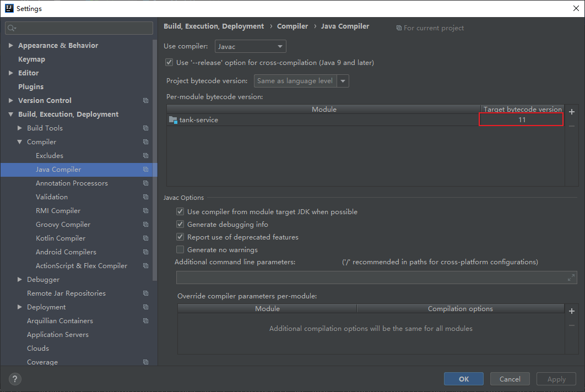Viewport: 585px width, 392px height.
Task: Select Validation settings item
Action: coord(52,197)
